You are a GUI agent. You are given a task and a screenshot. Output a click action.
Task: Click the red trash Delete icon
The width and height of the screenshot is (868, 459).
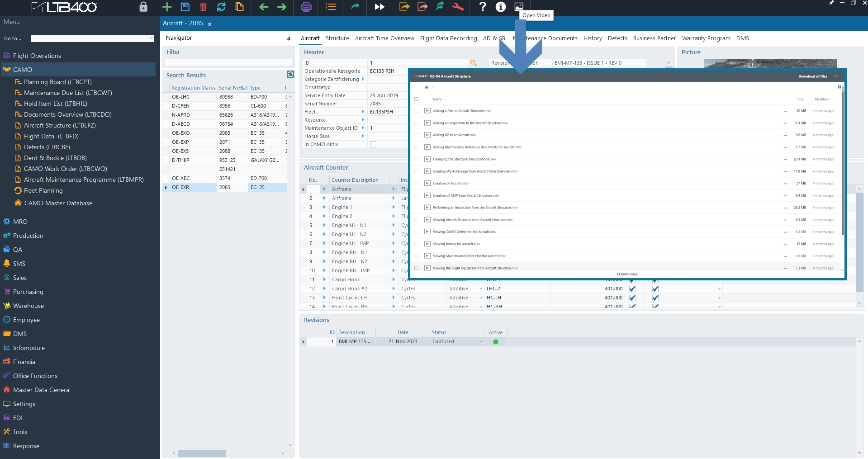(x=203, y=7)
